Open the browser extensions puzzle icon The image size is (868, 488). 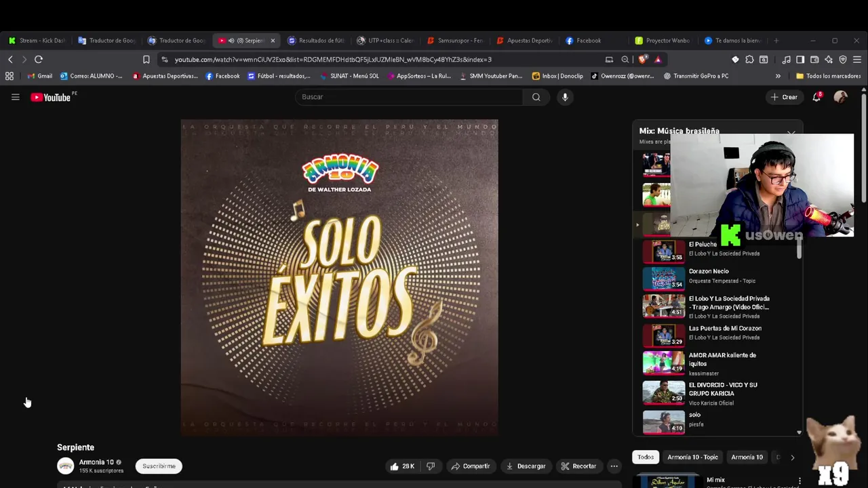pos(749,59)
